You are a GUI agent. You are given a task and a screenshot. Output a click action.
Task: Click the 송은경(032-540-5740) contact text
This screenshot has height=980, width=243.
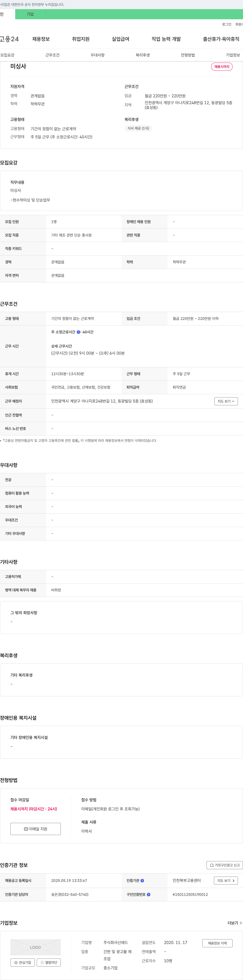coord(70,894)
